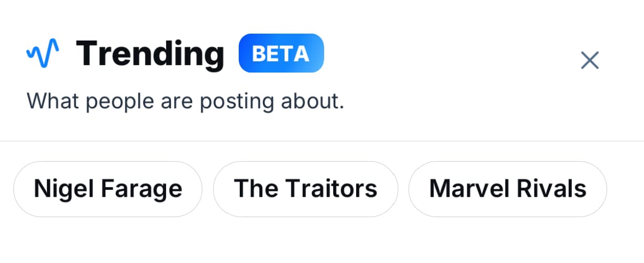View posts about The Traitors
The height and width of the screenshot is (263, 644).
pyautogui.click(x=305, y=189)
